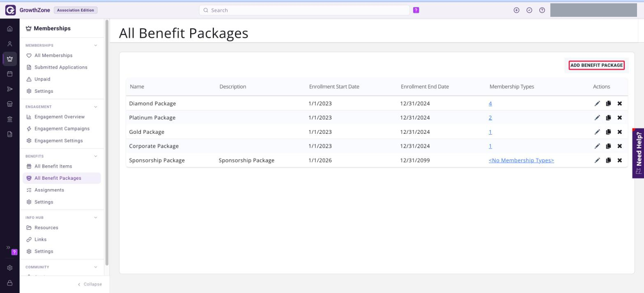Collapse the Memberships section chevron
The image size is (644, 293).
click(96, 46)
